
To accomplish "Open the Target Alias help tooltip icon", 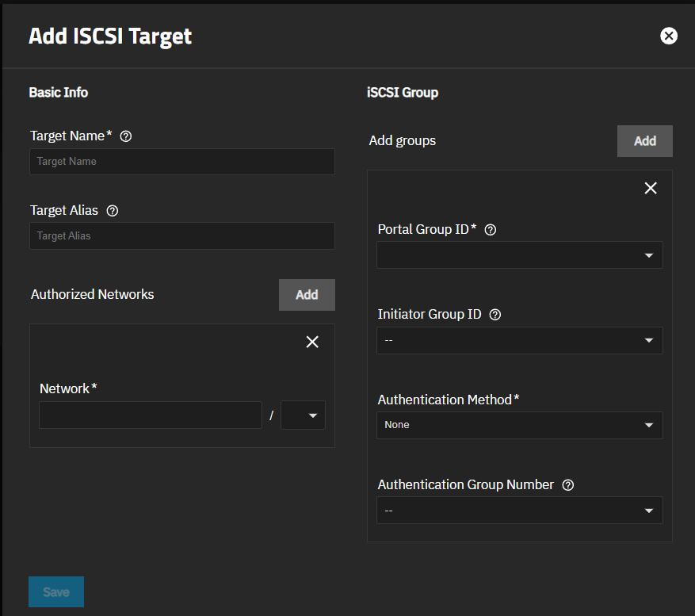I will [x=112, y=211].
